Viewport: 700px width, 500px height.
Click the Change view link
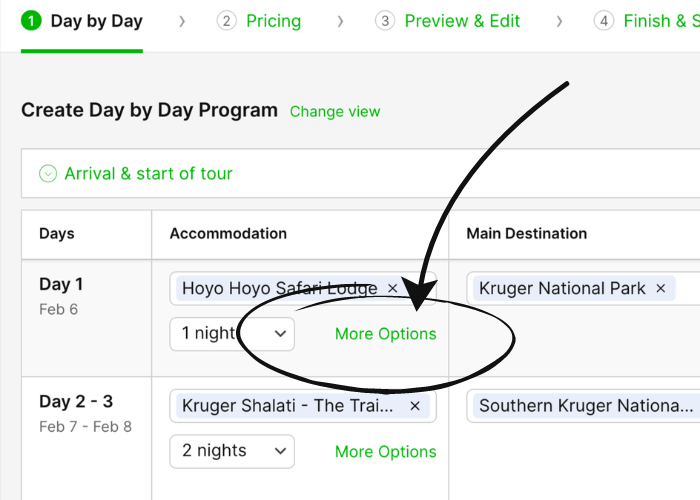[x=335, y=112]
